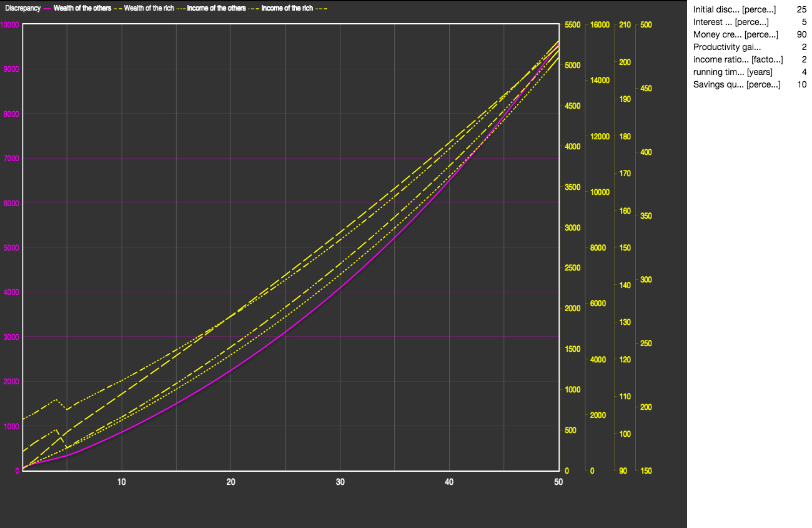Click the yellow 190 axis tick label

625,99
